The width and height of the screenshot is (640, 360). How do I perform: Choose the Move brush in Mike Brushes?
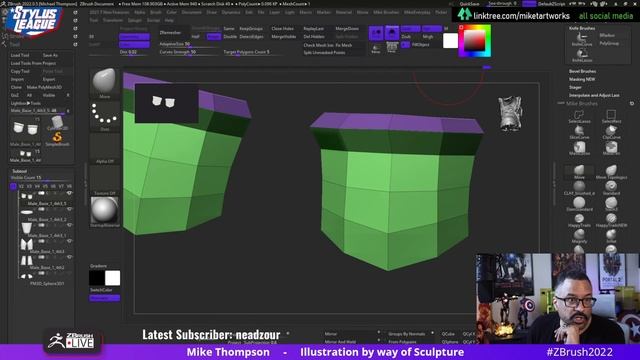coord(579,172)
